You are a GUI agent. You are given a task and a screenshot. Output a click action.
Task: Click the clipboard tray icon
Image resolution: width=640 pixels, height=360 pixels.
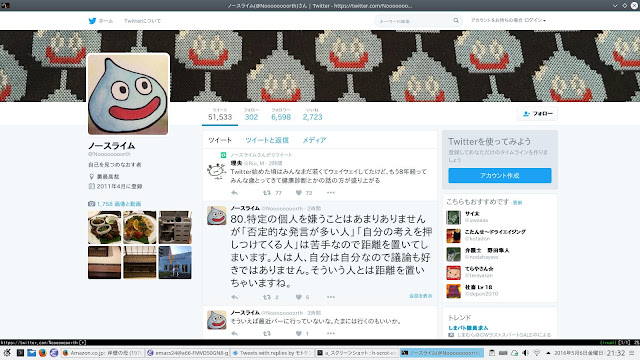pyautogui.click(x=492, y=353)
